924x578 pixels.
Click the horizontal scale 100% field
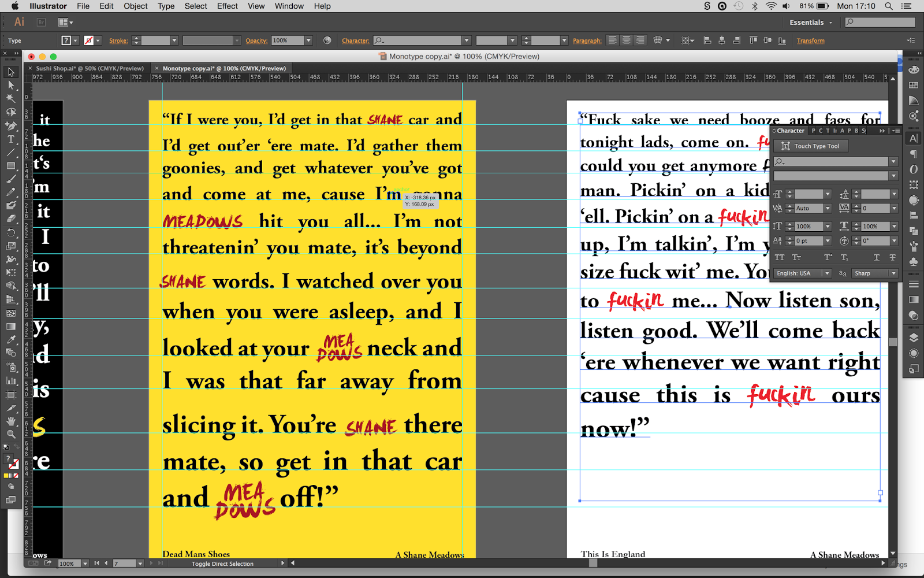click(876, 227)
